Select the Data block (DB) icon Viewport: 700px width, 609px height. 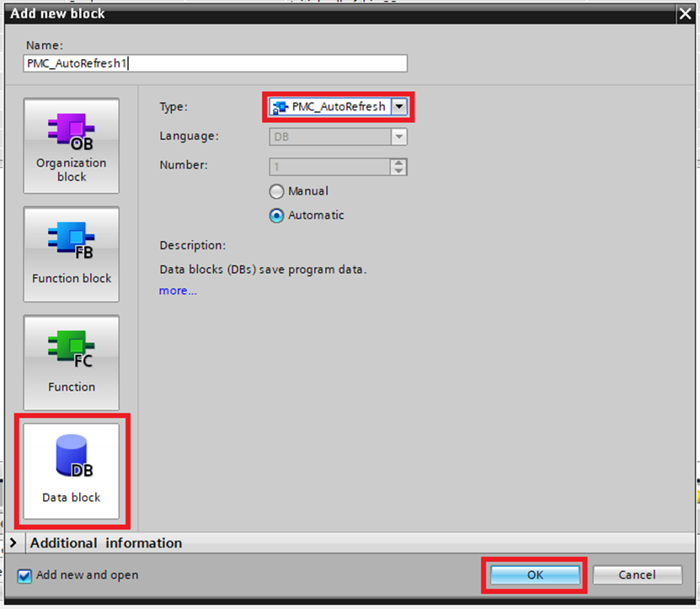[x=72, y=471]
